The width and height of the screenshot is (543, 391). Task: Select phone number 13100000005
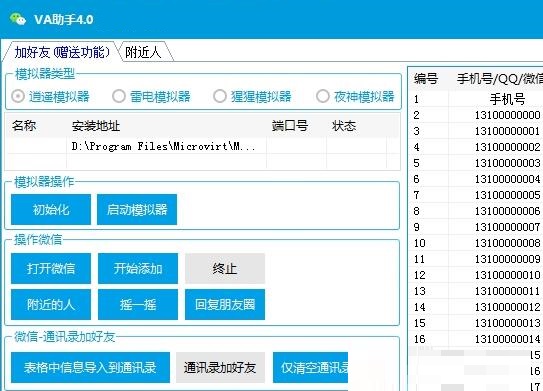click(507, 195)
